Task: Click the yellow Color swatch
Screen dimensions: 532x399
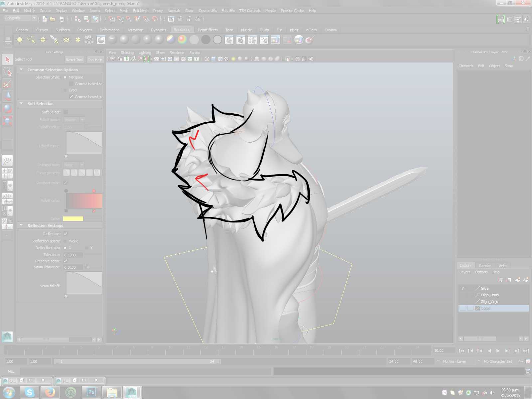Action: pyautogui.click(x=73, y=219)
